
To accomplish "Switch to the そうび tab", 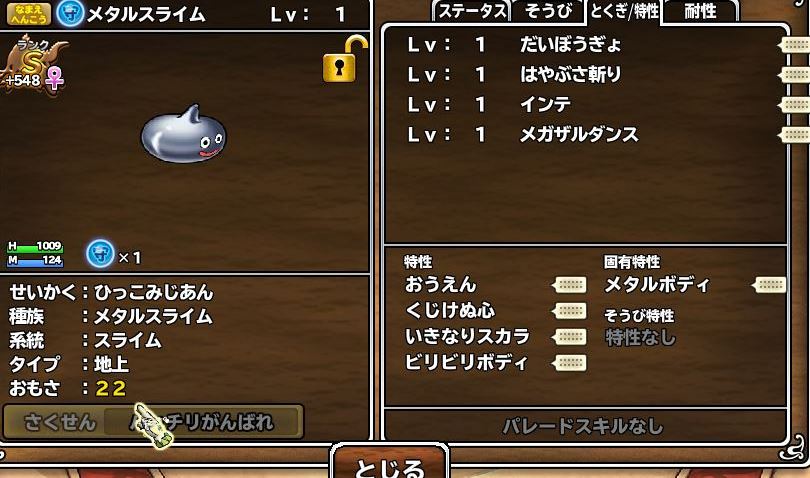I will 548,11.
